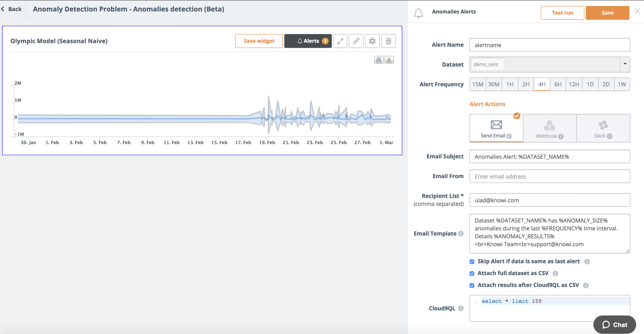Viewport: 644px width, 334px height.
Task: Open widget settings gear icon
Action: [x=372, y=41]
